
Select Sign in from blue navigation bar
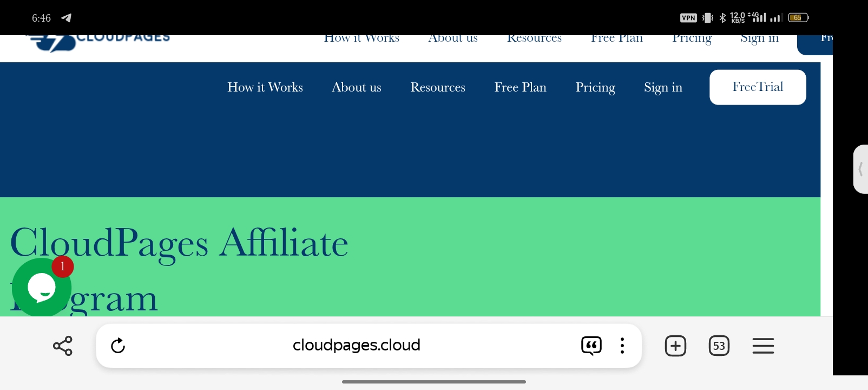(663, 87)
